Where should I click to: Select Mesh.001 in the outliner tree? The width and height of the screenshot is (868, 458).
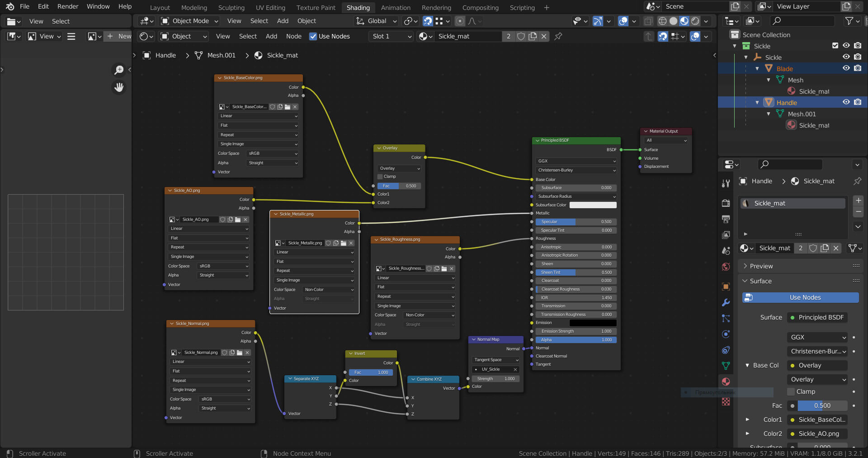pos(802,114)
